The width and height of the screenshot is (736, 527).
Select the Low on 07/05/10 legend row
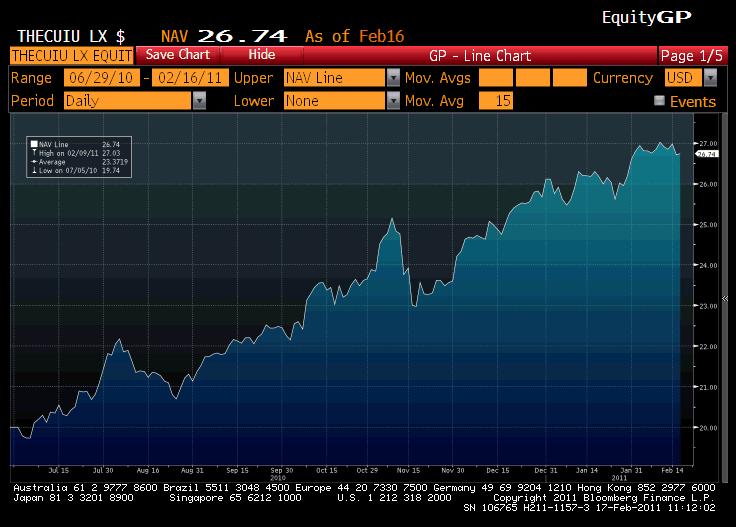[76, 170]
